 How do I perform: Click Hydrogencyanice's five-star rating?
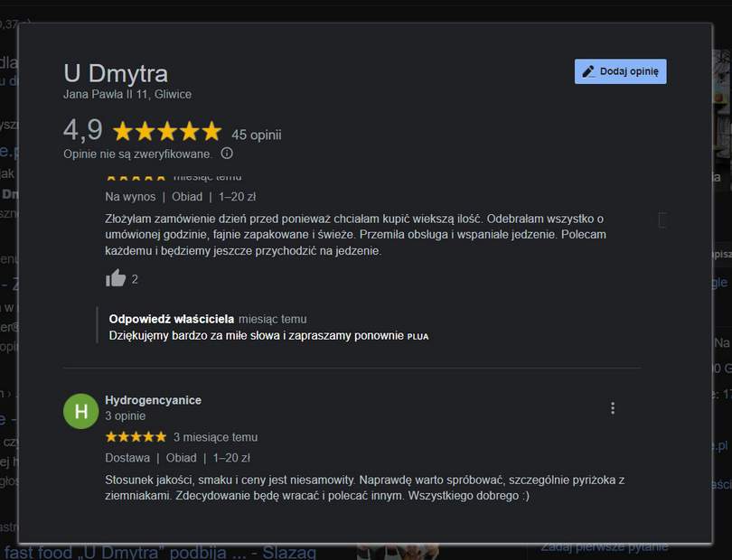pyautogui.click(x=136, y=437)
